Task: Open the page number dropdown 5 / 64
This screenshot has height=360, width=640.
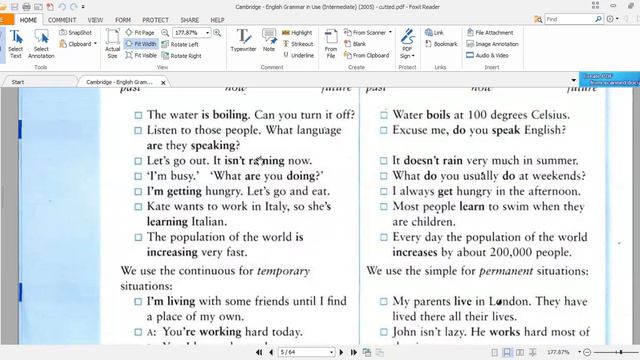Action: coord(331,352)
